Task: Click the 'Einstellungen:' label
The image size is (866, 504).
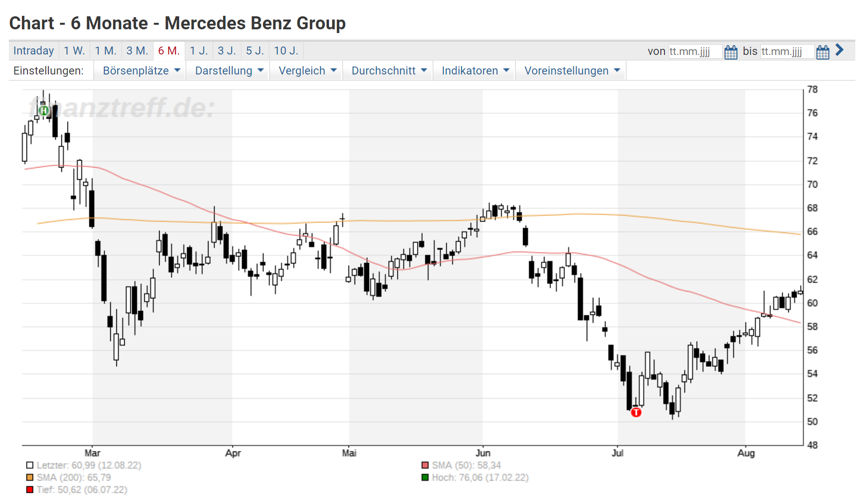Action: [x=49, y=71]
